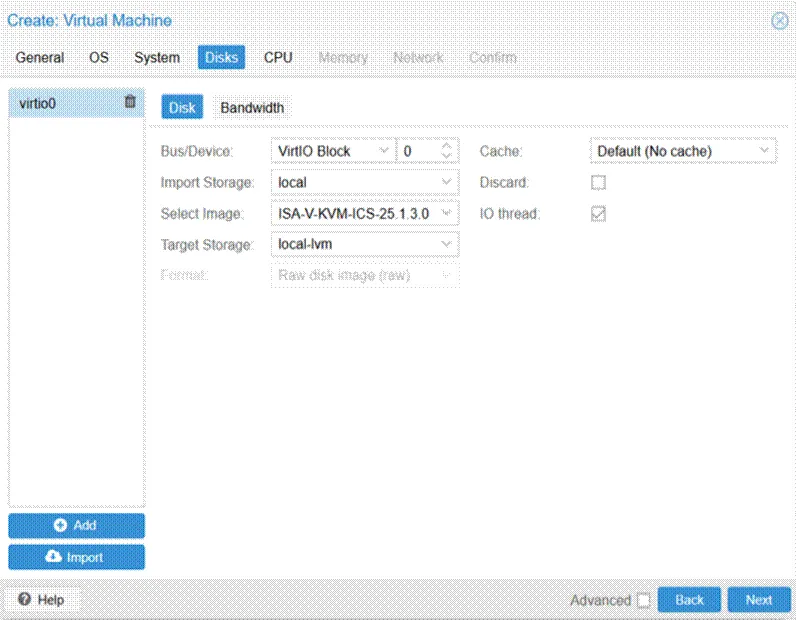Select the Disks tab
Image resolution: width=796 pixels, height=620 pixels.
(221, 57)
